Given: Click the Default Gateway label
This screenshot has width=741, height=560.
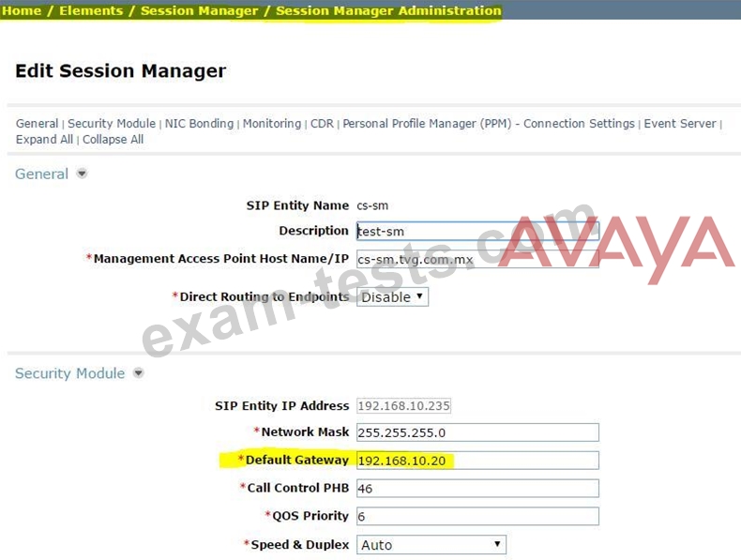Looking at the screenshot, I should 296,460.
